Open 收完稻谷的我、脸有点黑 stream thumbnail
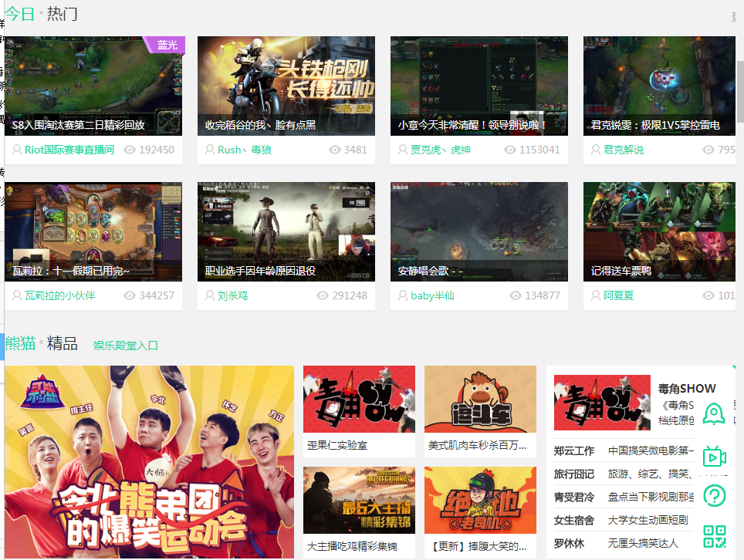 point(286,86)
